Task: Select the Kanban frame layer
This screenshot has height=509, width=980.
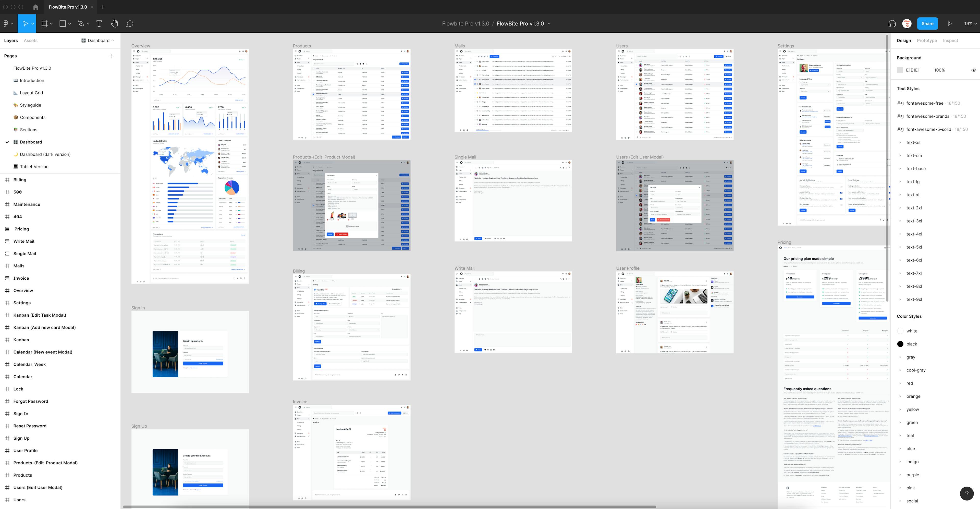Action: 21,340
